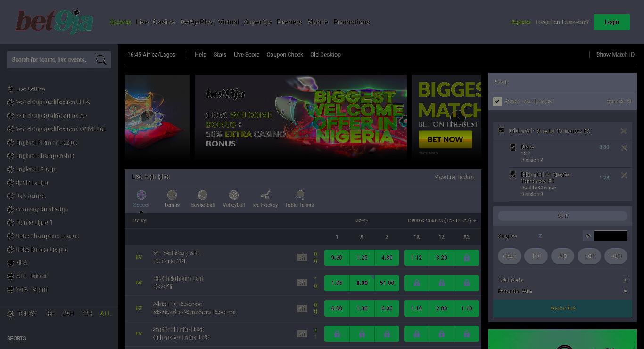
Task: Click the BET NOW banner button
Action: [445, 139]
